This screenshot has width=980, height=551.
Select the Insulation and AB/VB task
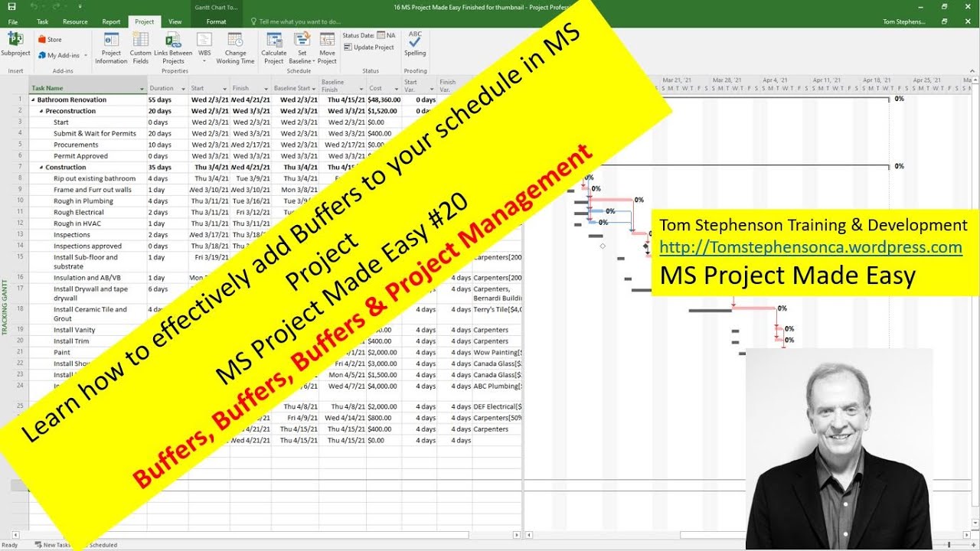87,278
